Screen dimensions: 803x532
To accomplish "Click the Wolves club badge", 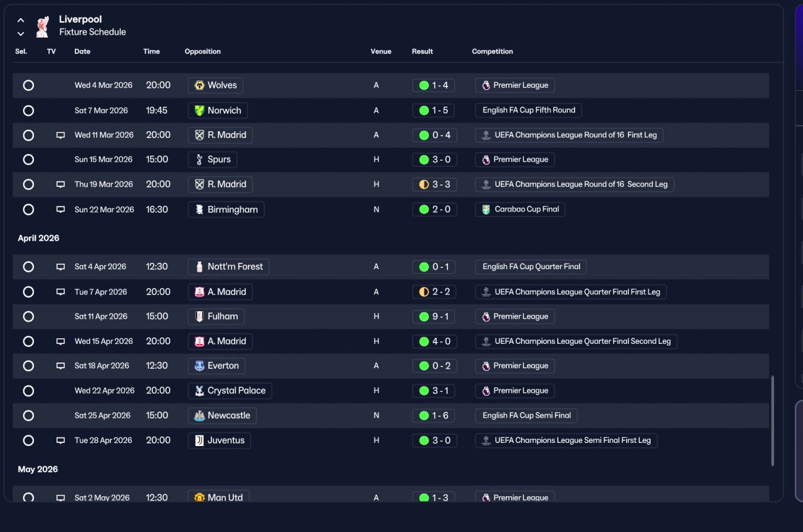I will point(199,85).
